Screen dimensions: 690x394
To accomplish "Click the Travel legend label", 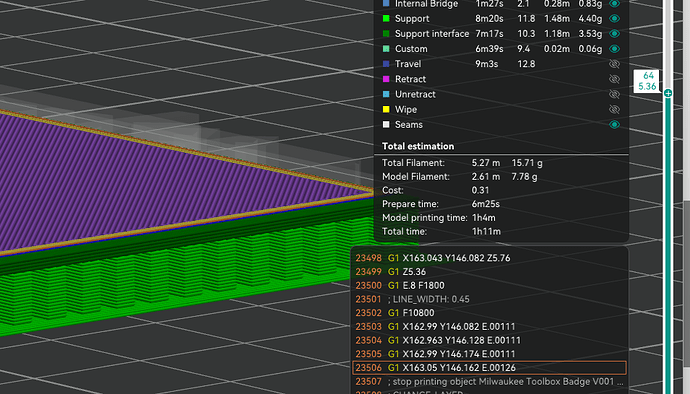I will 408,64.
